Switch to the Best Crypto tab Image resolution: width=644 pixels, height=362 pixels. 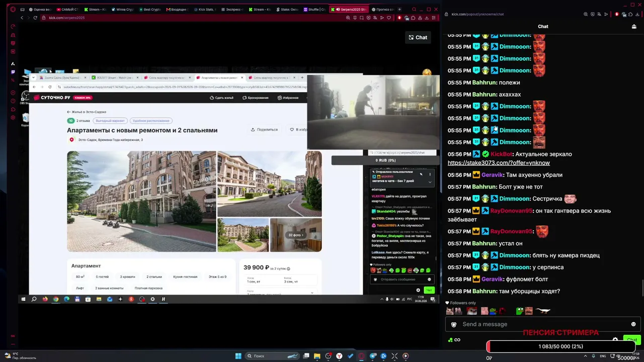pos(151,10)
